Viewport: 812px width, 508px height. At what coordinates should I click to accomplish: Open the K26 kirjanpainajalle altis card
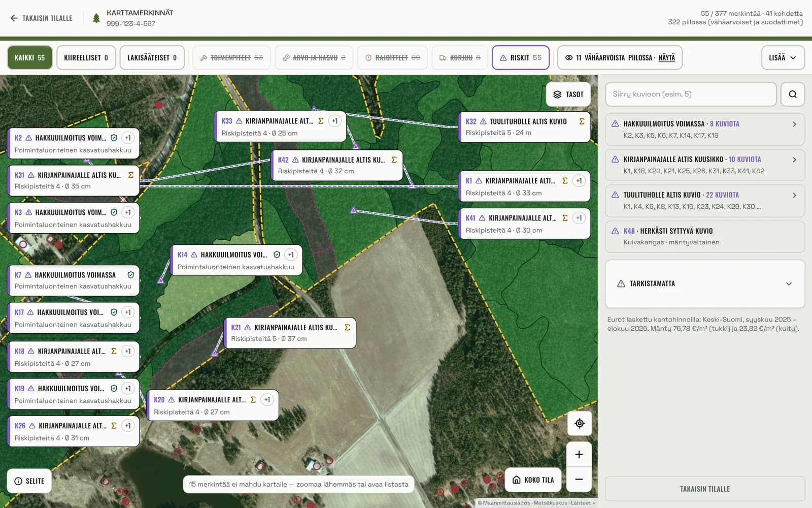click(x=73, y=431)
